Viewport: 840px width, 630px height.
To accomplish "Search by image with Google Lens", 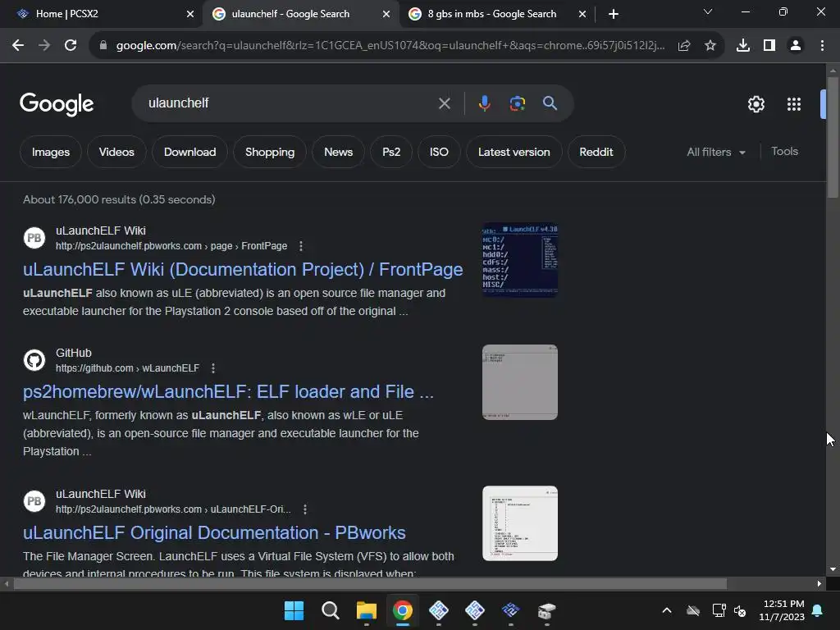I will point(518,103).
